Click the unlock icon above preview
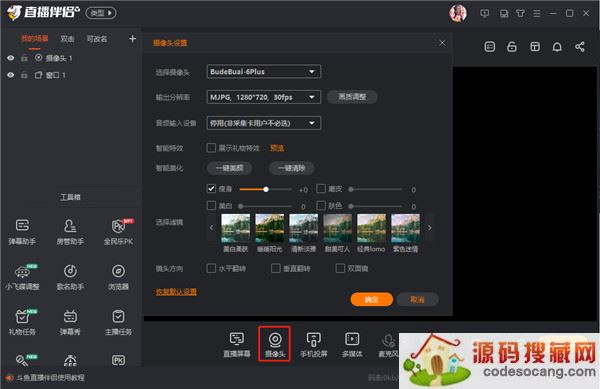600x389 pixels. [512, 47]
